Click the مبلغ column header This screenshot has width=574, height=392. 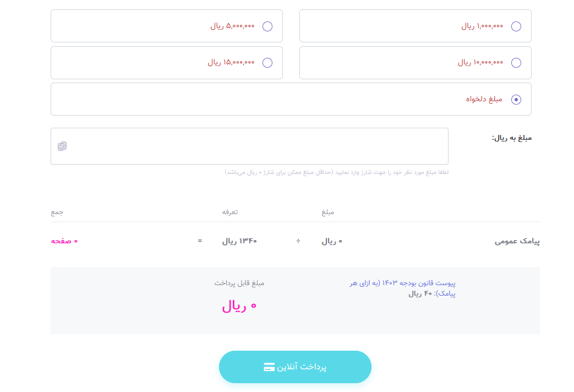[328, 212]
